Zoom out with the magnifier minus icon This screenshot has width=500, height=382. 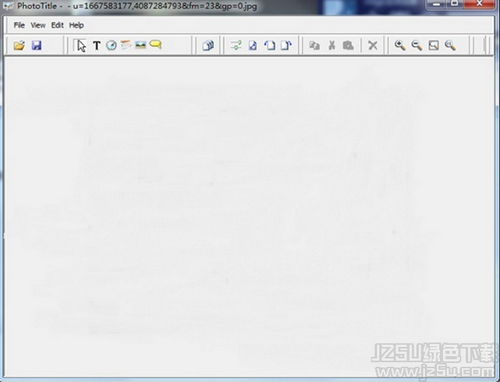point(417,45)
